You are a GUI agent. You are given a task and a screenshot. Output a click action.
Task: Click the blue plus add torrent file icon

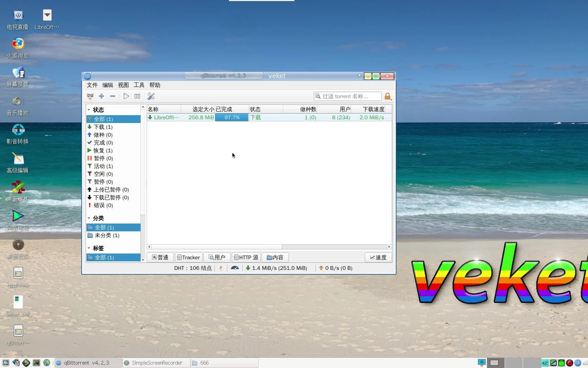coord(101,96)
